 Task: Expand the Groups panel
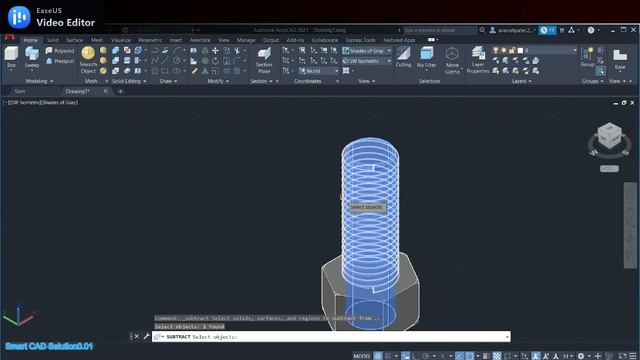593,81
